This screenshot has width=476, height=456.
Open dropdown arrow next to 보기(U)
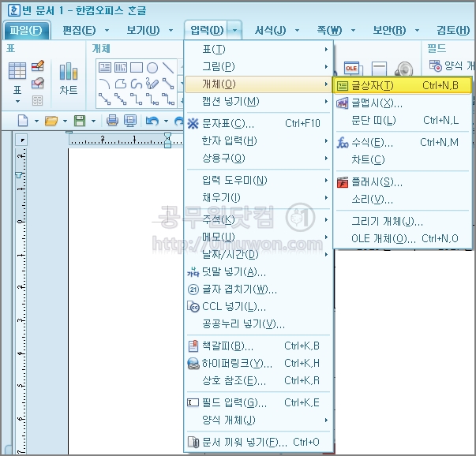tap(171, 30)
